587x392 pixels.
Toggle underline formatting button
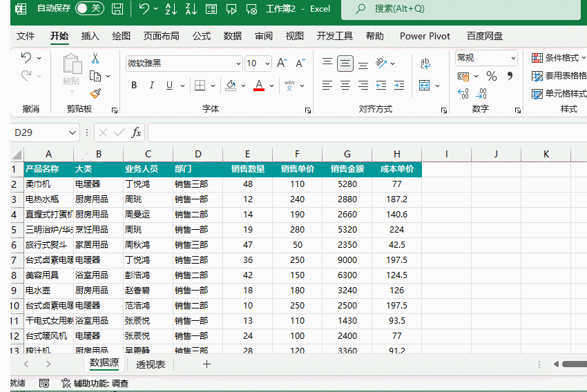click(169, 86)
